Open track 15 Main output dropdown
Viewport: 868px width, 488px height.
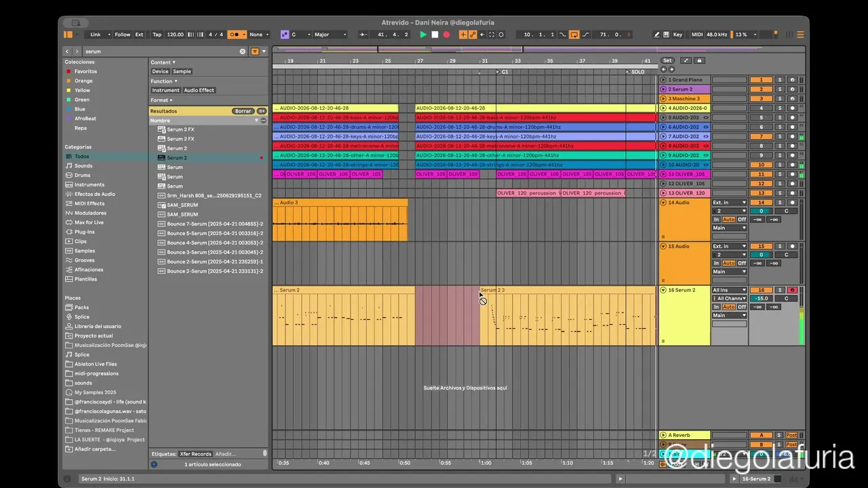click(x=729, y=272)
